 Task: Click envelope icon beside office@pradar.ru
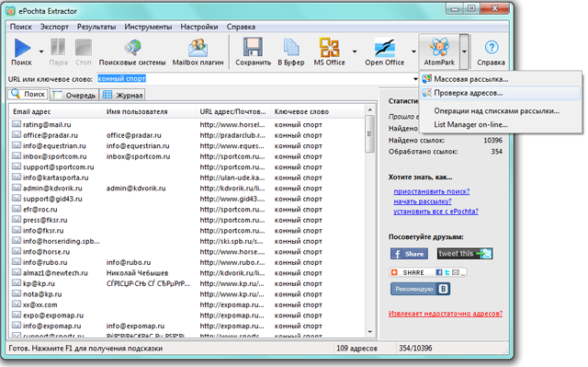[17, 134]
